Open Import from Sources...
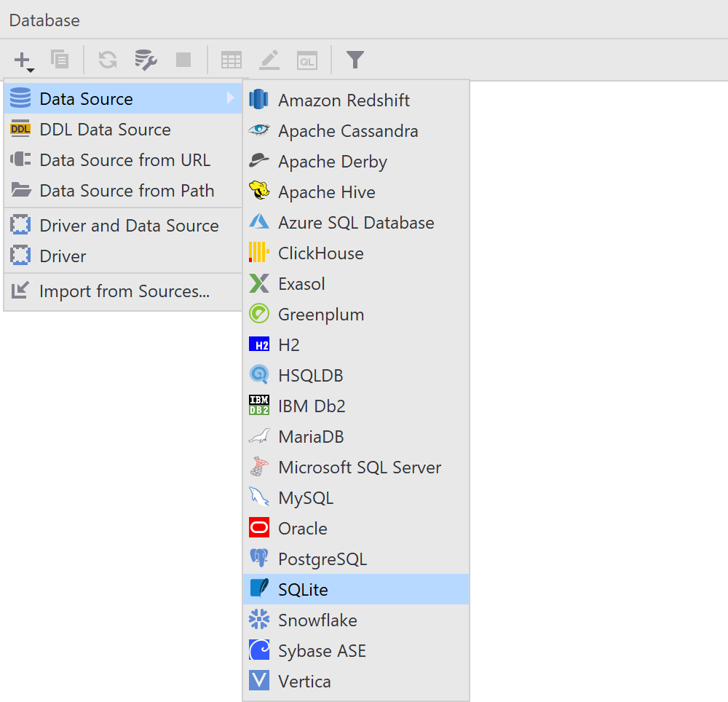 pos(123,291)
